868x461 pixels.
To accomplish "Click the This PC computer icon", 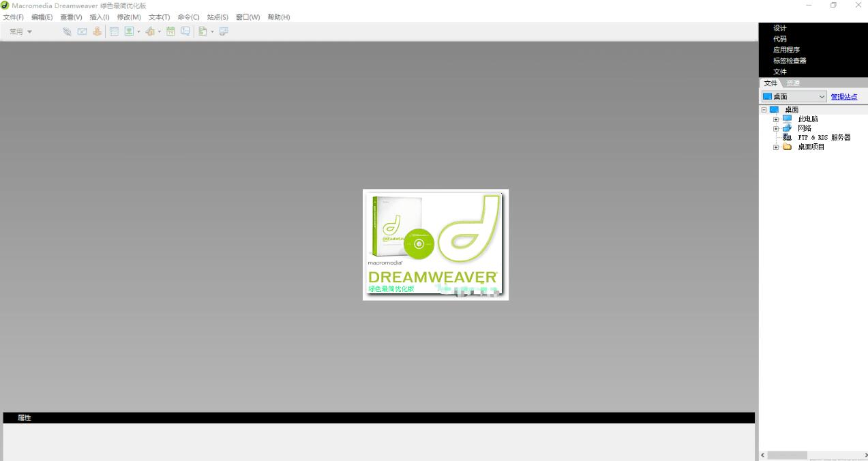I will pyautogui.click(x=788, y=119).
